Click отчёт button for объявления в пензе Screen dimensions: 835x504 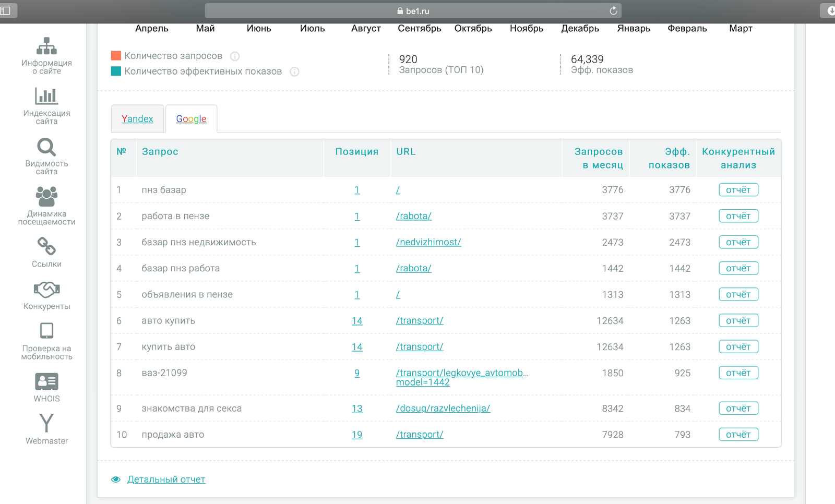click(x=738, y=294)
